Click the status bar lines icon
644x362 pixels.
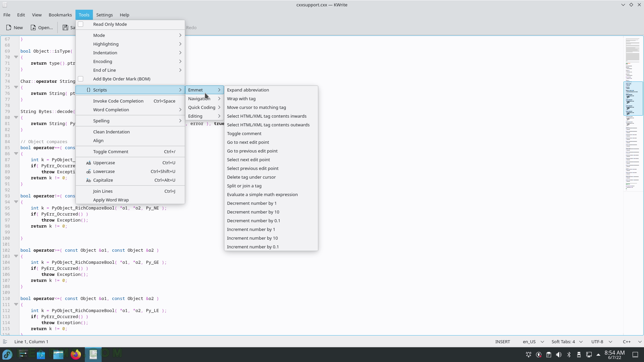pos(5,342)
